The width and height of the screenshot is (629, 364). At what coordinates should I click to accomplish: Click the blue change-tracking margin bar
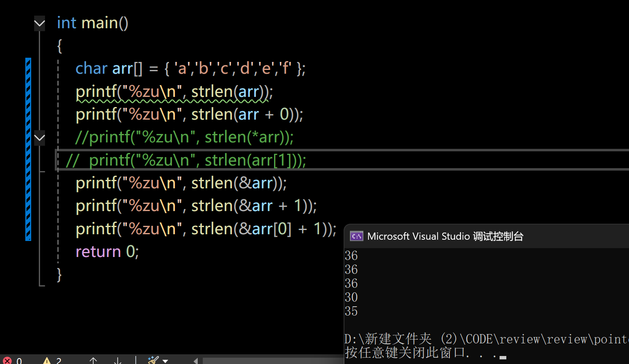click(x=28, y=149)
